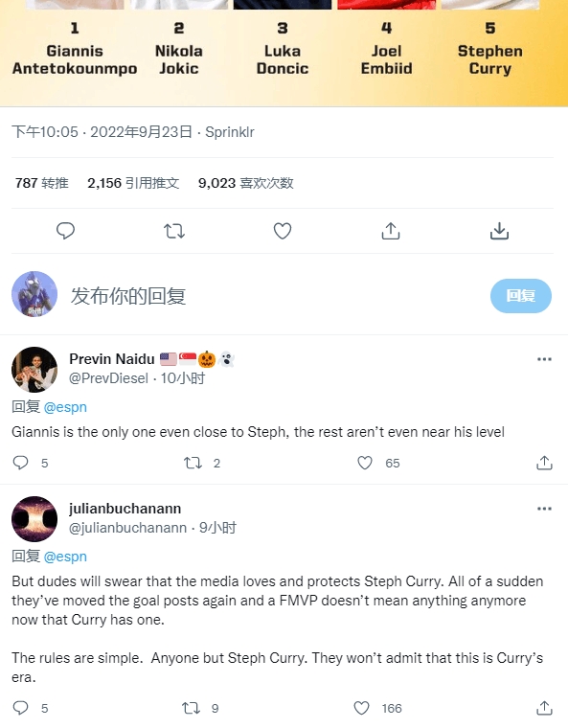The image size is (568, 728).
Task: Open the reply thread on julianbuchanann's tweet
Action: pos(20,708)
